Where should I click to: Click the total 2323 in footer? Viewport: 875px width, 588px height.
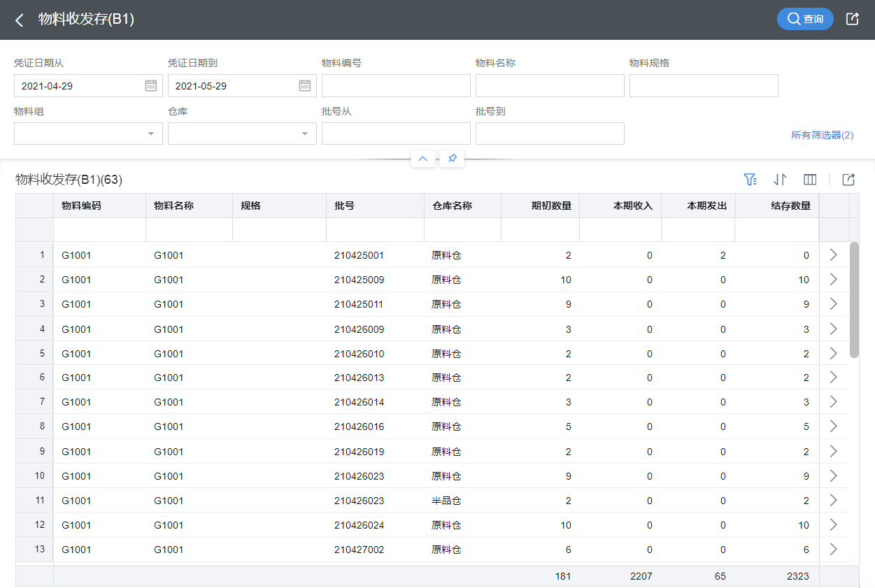click(797, 576)
